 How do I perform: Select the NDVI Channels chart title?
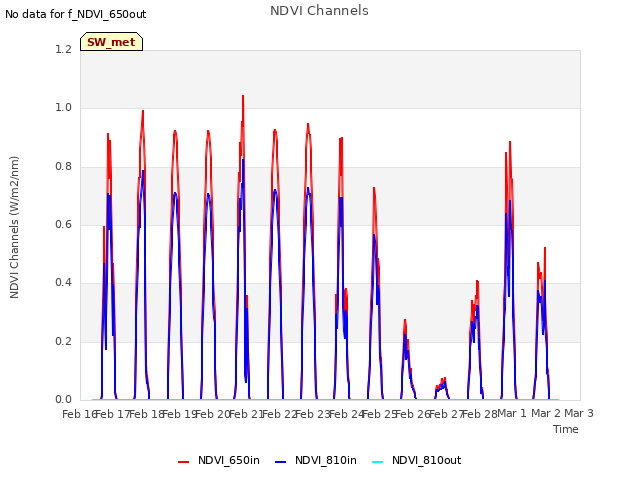319,11
